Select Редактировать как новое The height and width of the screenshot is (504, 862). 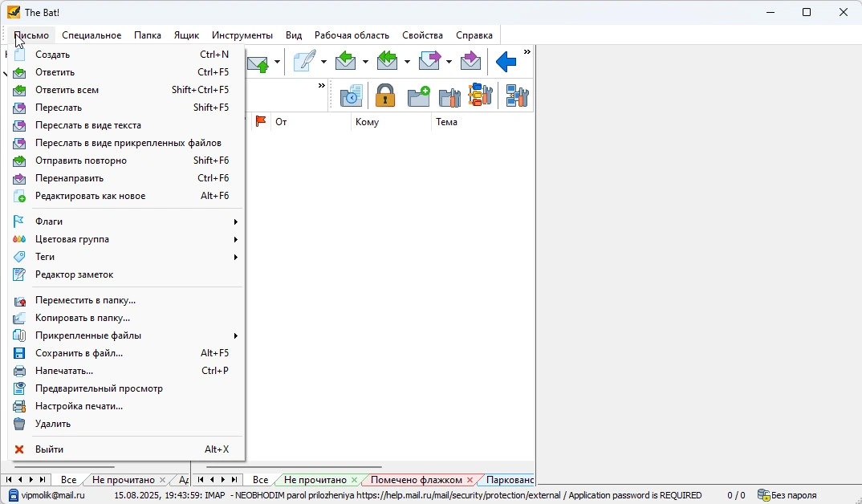(x=127, y=196)
